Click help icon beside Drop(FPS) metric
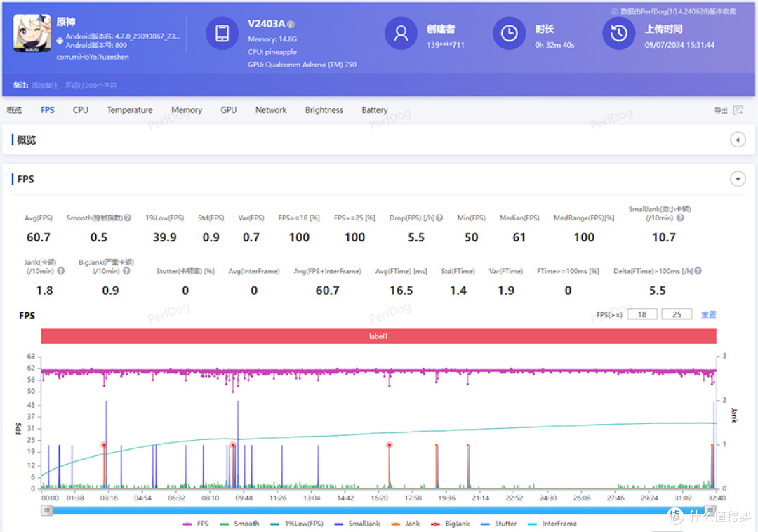This screenshot has width=758, height=532. pos(439,218)
